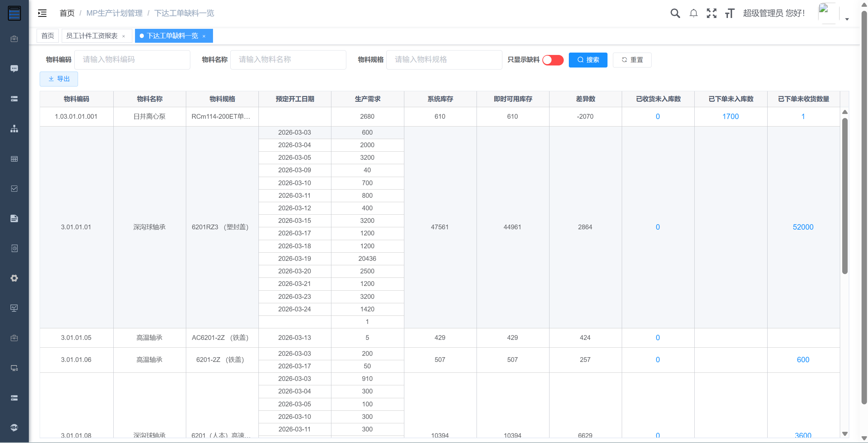Open the notification bell

[694, 13]
